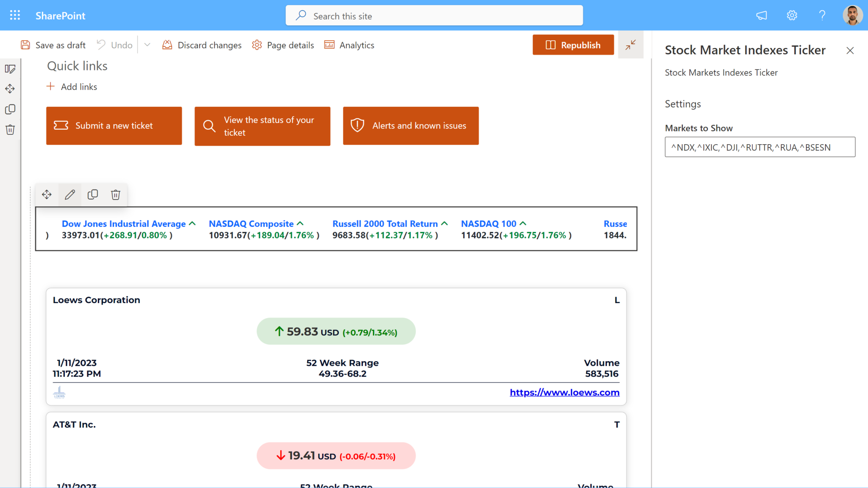Close the Stock Market Indexes Ticker pane
This screenshot has width=868, height=488.
point(850,50)
